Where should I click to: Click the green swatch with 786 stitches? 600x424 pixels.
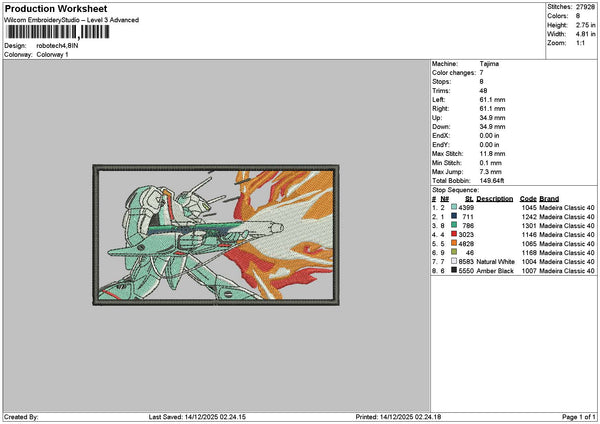454,225
